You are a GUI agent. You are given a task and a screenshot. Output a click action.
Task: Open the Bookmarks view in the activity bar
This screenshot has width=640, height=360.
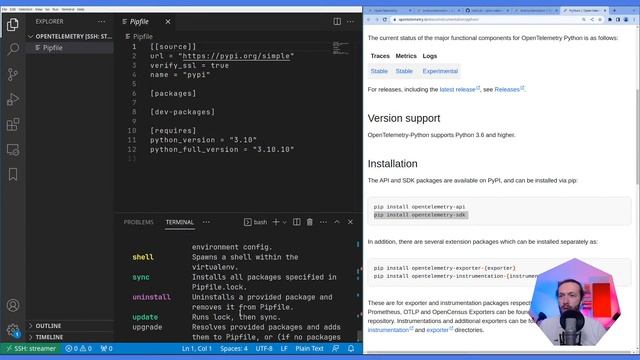point(13,175)
